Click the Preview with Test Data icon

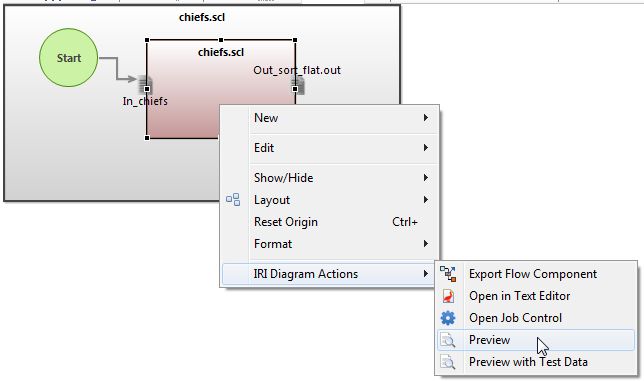coord(448,362)
